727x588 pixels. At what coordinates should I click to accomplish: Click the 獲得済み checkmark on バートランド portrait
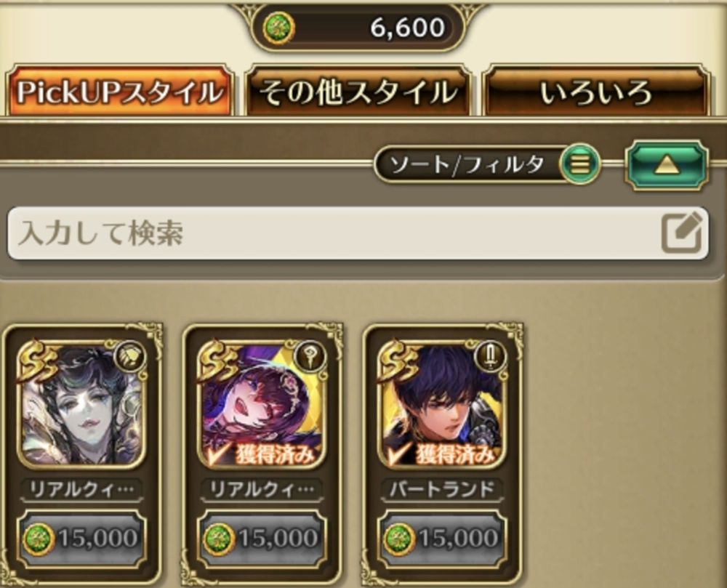[x=443, y=454]
